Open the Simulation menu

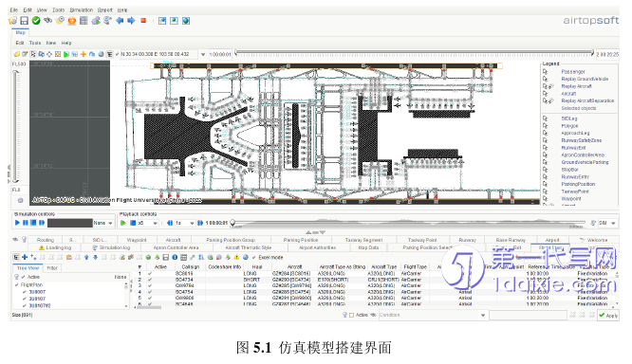[81, 9]
